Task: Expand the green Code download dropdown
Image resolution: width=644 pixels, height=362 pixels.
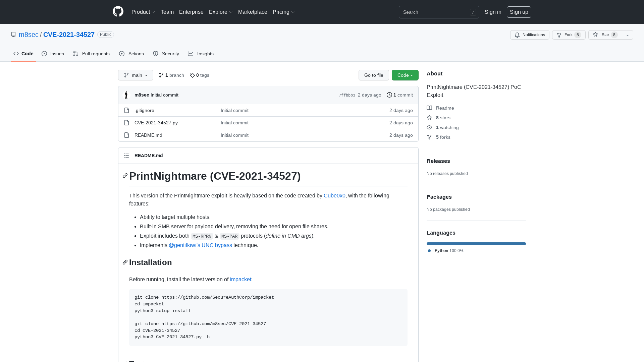Action: [405, 75]
